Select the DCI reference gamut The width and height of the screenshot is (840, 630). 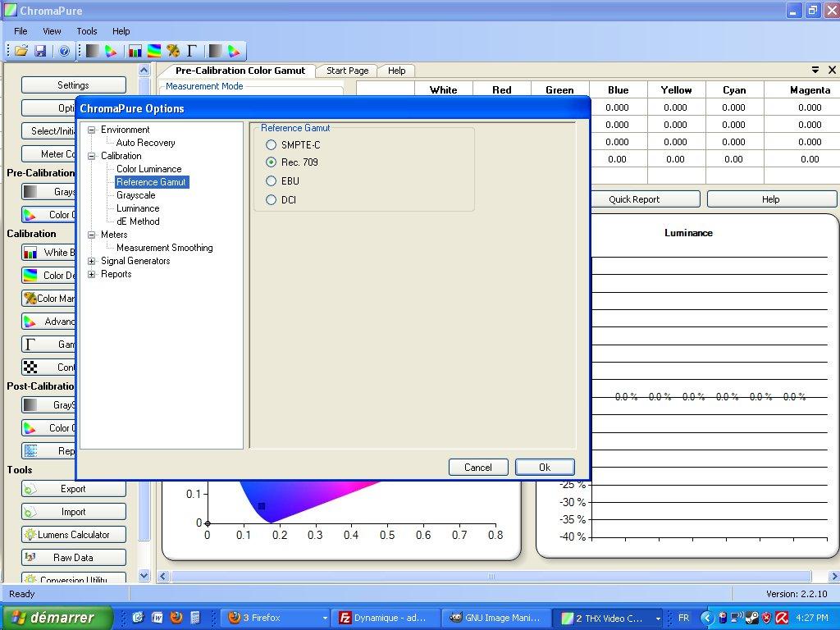click(x=271, y=200)
